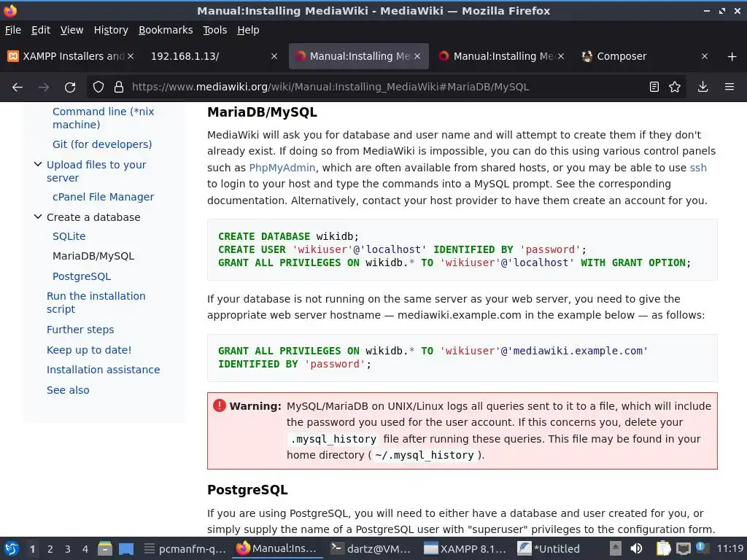Collapse the Upload files to your server section
The image size is (747, 560).
click(x=38, y=164)
